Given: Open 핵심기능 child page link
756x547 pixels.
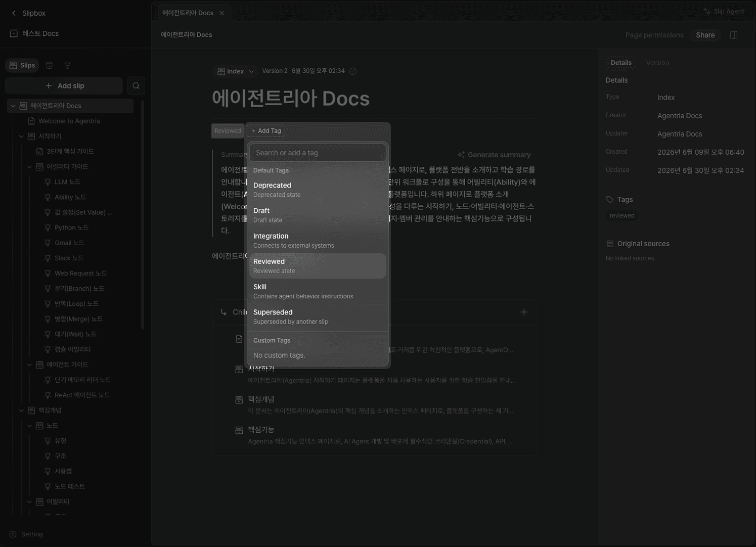Looking at the screenshot, I should tap(261, 430).
